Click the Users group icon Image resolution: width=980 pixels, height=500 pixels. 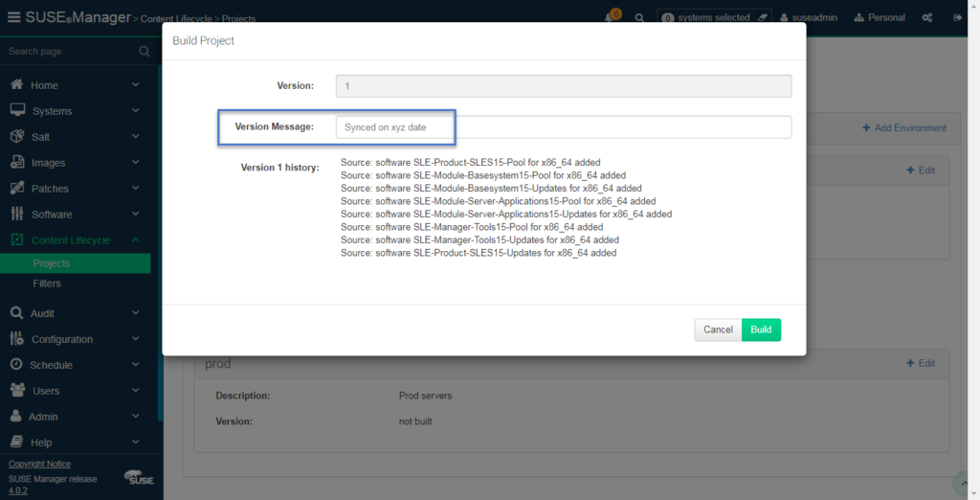(x=17, y=390)
